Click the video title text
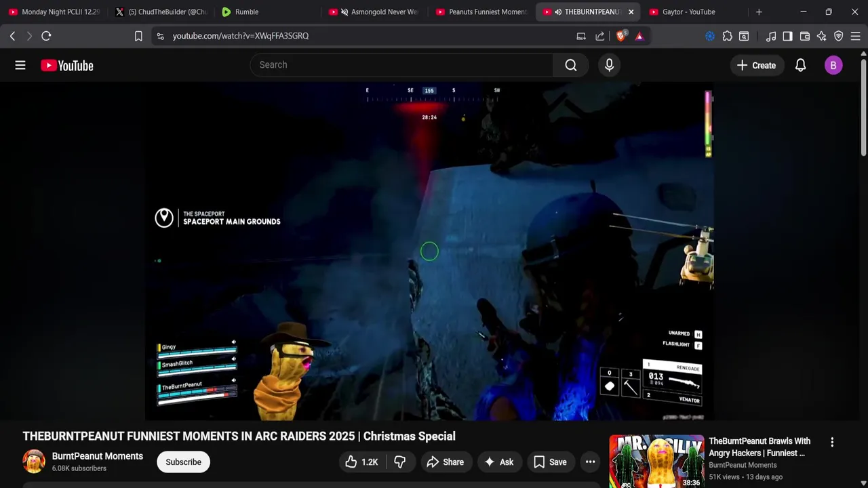The image size is (868, 488). [239, 436]
